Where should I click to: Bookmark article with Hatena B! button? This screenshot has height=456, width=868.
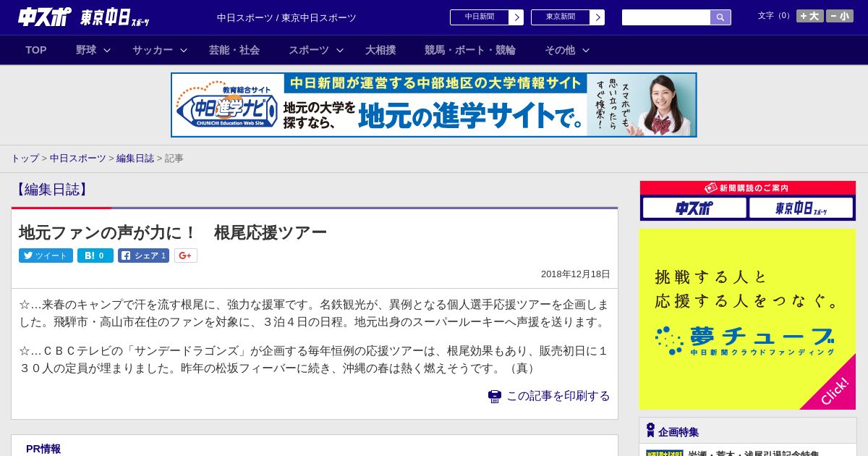point(95,256)
